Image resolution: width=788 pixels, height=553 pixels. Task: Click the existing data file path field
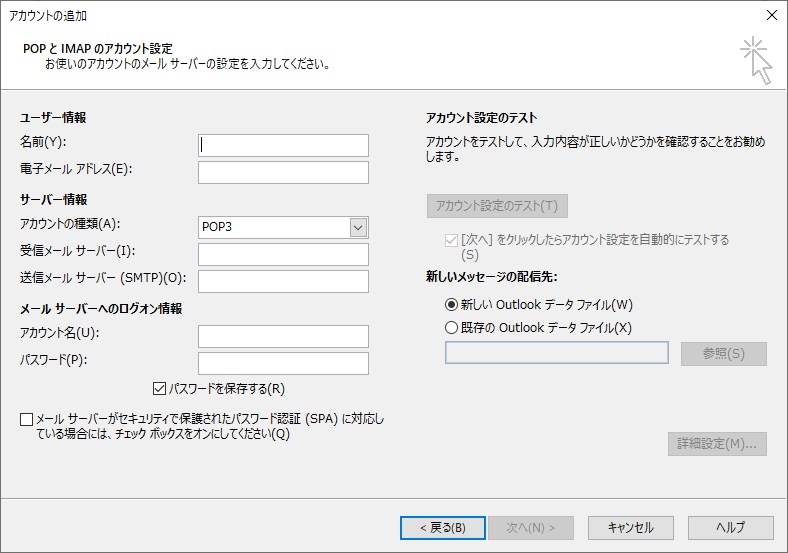(556, 353)
